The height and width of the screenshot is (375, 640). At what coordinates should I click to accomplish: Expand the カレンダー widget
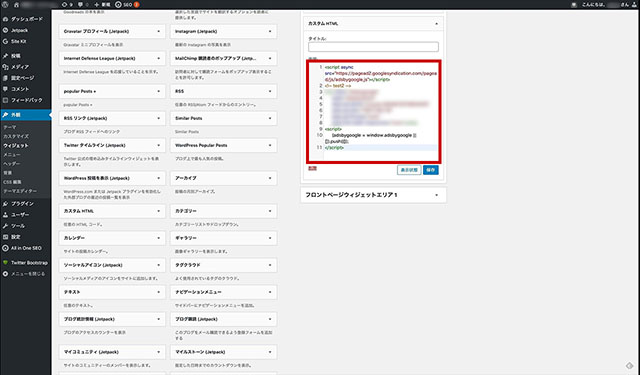[x=159, y=238]
